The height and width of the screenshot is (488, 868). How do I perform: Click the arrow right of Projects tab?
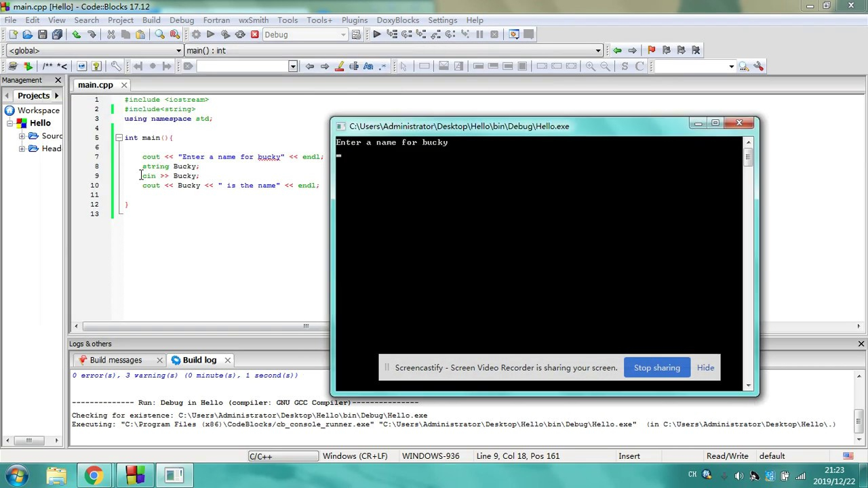point(56,96)
